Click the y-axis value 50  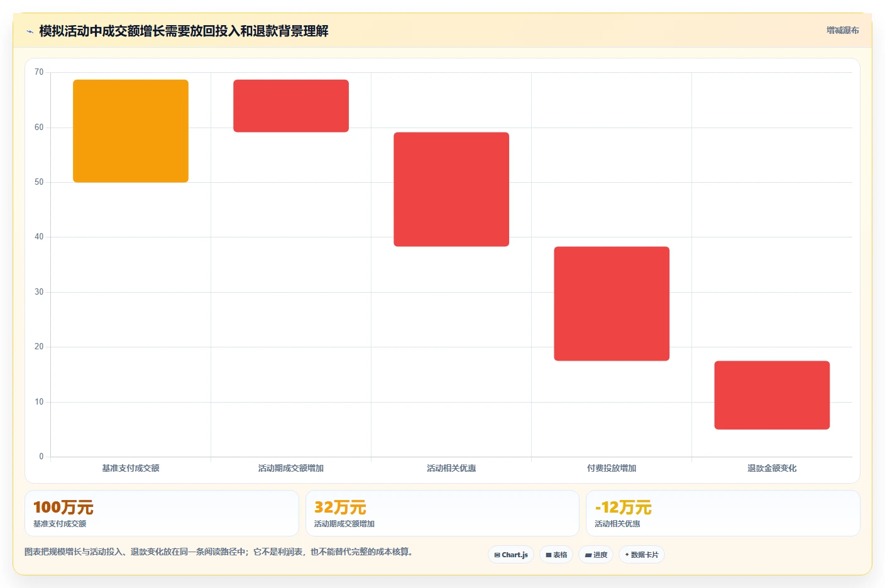coord(39,182)
